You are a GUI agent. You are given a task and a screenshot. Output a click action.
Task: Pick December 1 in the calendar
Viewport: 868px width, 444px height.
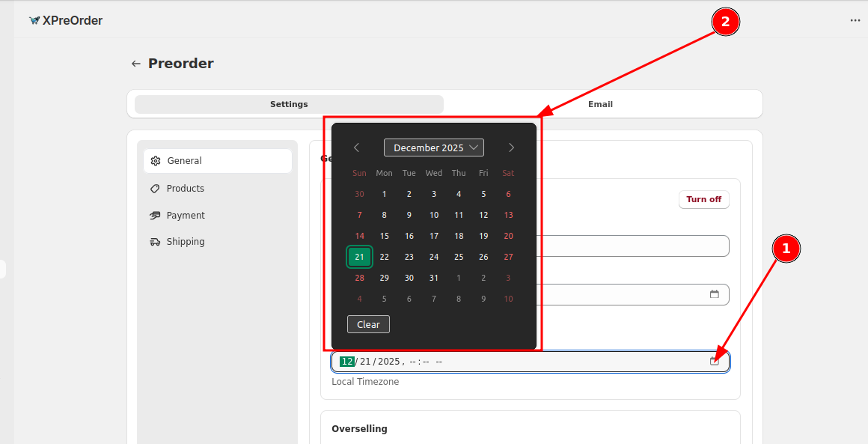384,195
